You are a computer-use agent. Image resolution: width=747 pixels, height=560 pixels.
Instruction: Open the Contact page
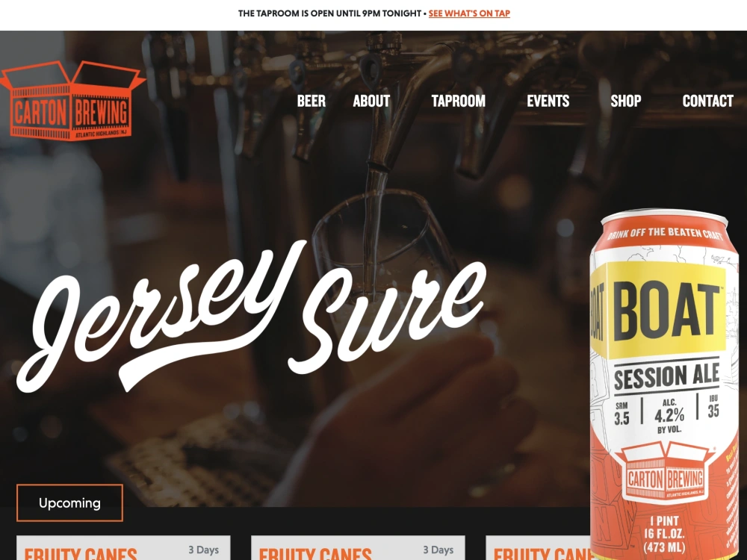[x=707, y=101]
